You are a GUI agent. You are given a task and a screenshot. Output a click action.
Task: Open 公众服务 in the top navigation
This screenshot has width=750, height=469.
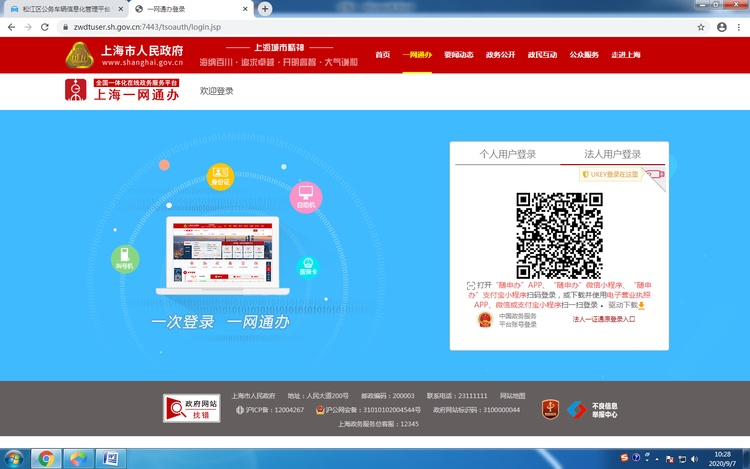pyautogui.click(x=584, y=55)
